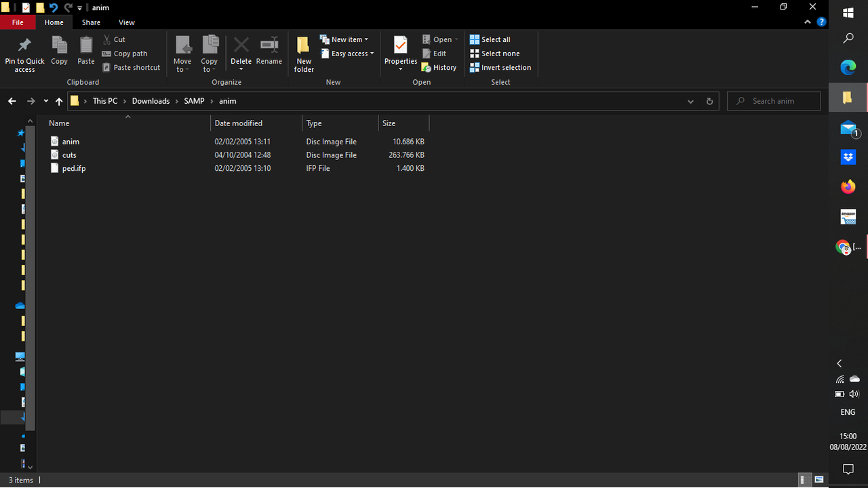Open the File menu tab
The height and width of the screenshot is (488, 868).
[18, 22]
